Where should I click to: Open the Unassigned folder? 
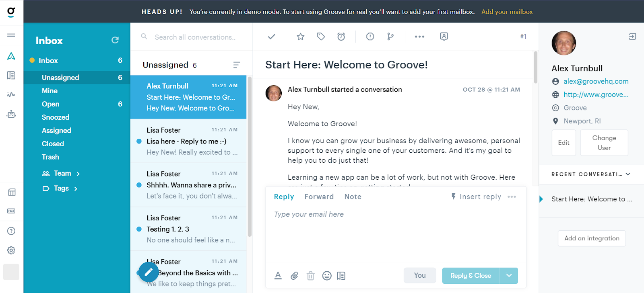coord(77,78)
